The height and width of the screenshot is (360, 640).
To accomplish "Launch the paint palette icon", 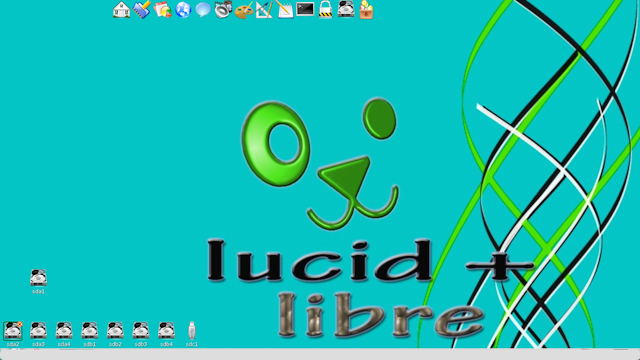I will tap(244, 10).
